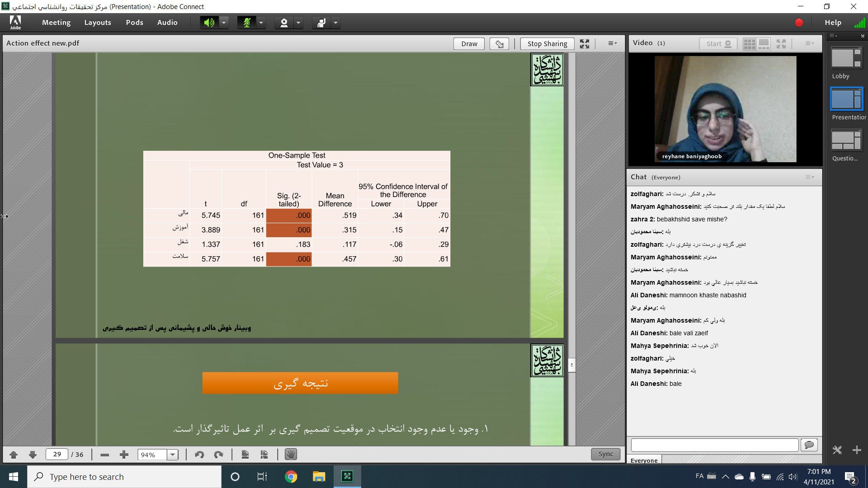The width and height of the screenshot is (868, 488).
Task: Click the pointer tool next to Draw
Action: [499, 43]
